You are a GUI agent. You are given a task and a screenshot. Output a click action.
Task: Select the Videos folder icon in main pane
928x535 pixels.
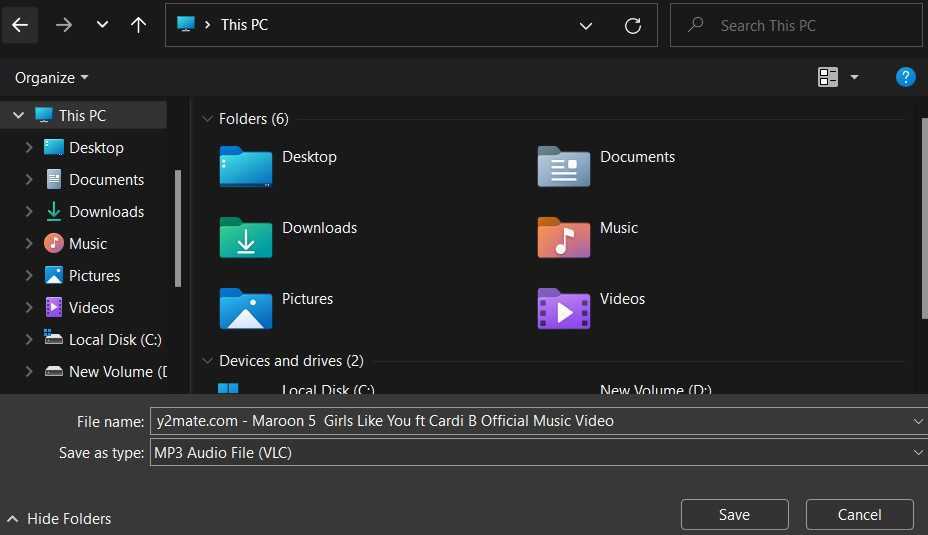pyautogui.click(x=563, y=308)
